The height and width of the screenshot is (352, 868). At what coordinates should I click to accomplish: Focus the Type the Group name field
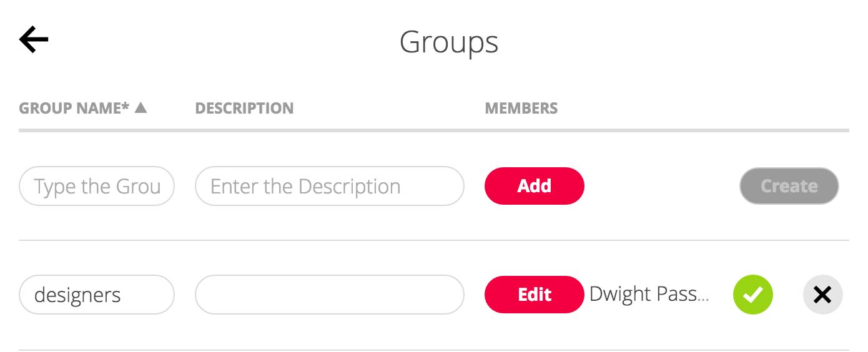(x=97, y=186)
